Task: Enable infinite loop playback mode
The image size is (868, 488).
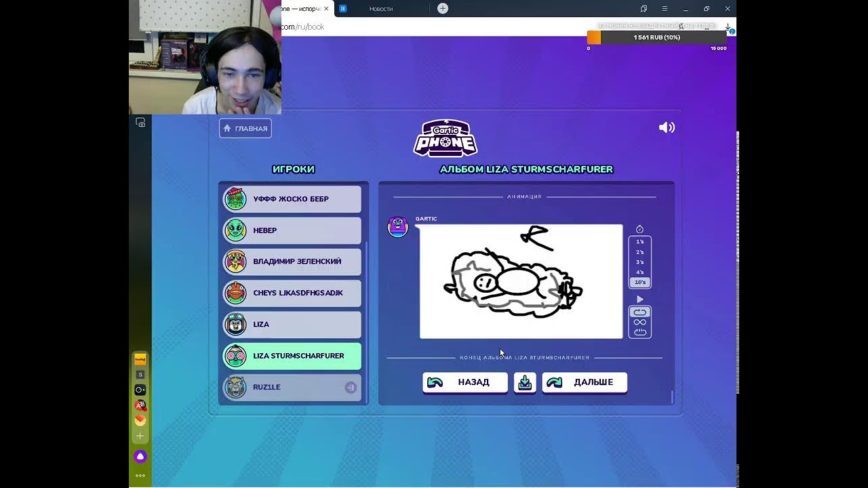Action: [x=640, y=323]
